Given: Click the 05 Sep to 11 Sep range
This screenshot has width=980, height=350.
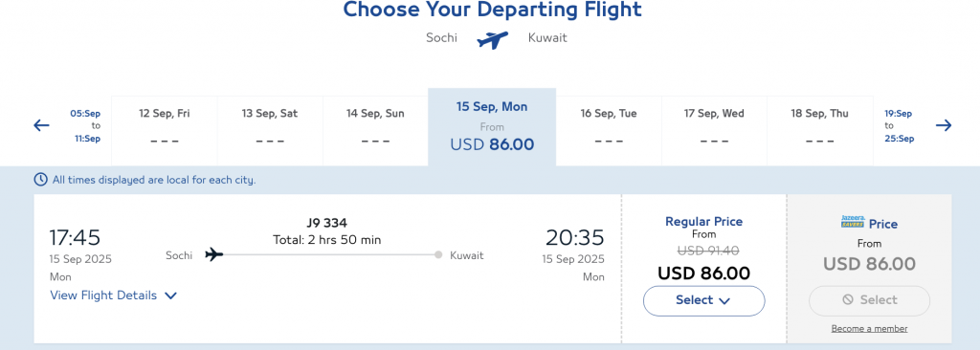Looking at the screenshot, I should [85, 125].
